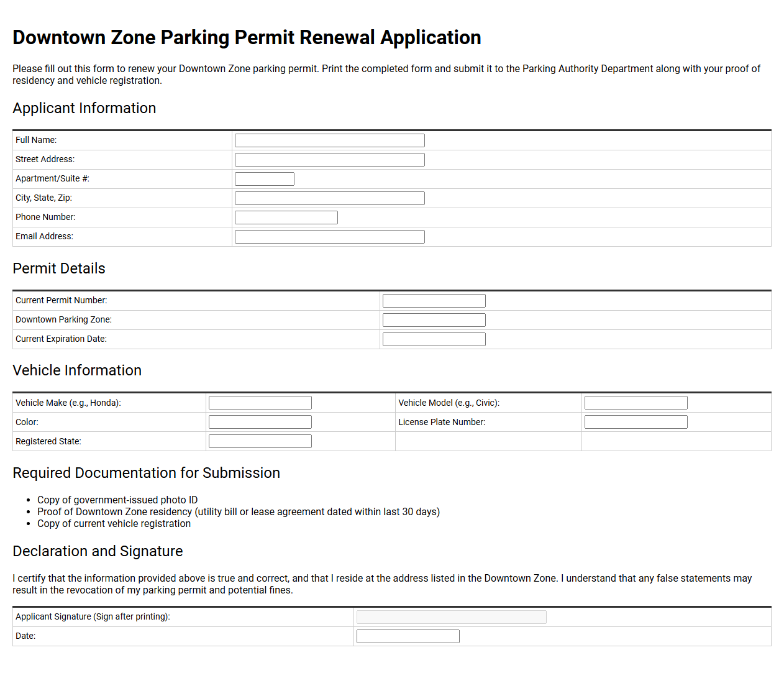784x696 pixels.
Task: Select the Current Expiration Date field
Action: coord(434,339)
